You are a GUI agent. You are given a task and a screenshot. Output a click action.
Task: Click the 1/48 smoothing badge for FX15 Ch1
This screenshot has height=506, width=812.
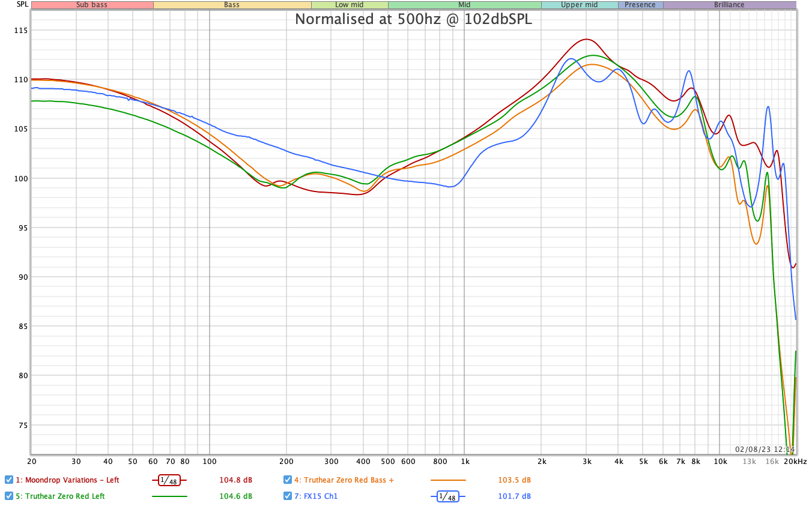(x=448, y=496)
